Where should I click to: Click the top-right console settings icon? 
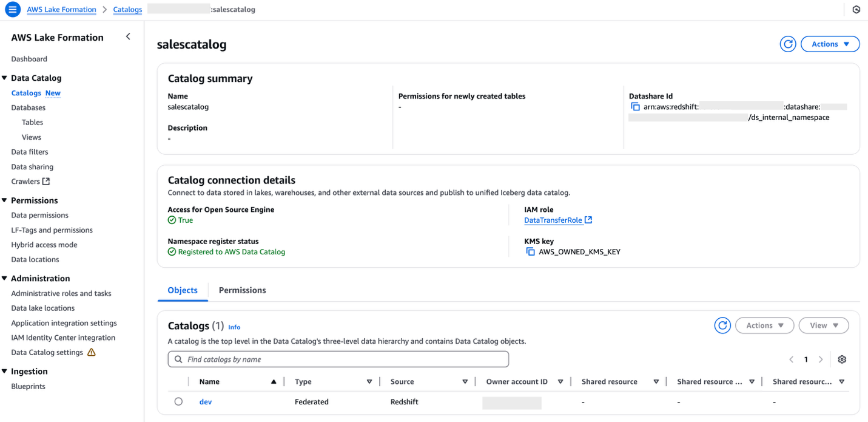coord(856,10)
